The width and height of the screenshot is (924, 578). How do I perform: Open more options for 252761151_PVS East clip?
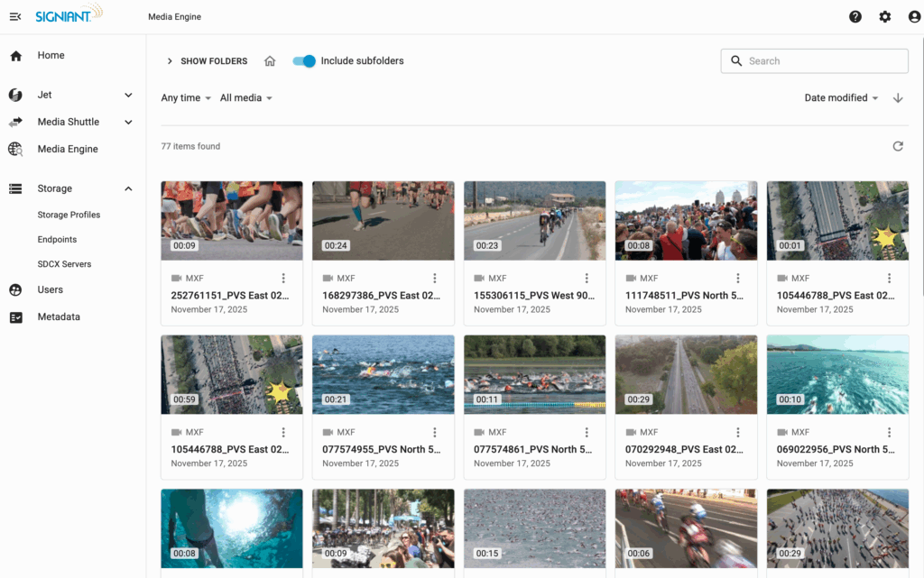click(x=283, y=279)
